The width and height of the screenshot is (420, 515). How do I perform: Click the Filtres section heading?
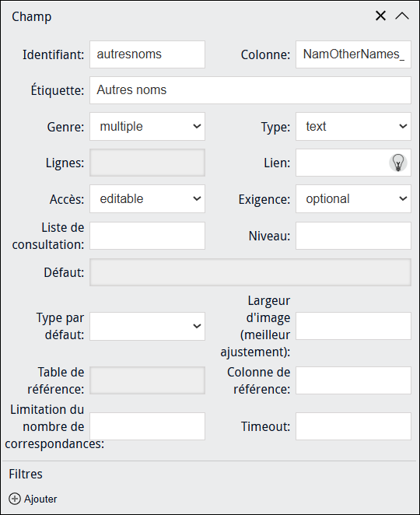point(26,474)
